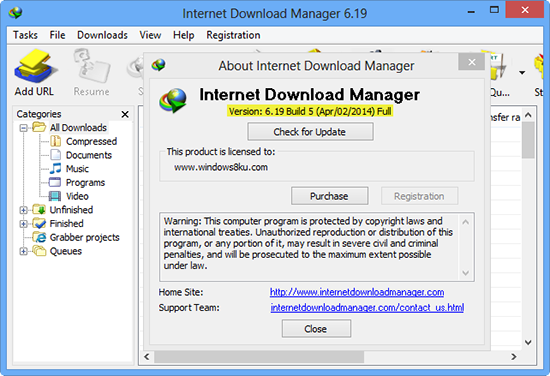Click the Video film category icon
This screenshot has height=376, width=550.
click(x=55, y=196)
